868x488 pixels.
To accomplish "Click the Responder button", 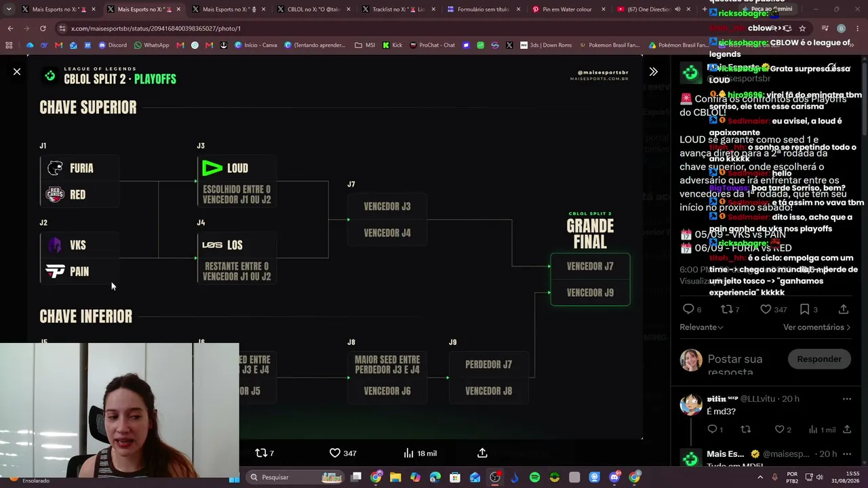I will click(x=819, y=359).
